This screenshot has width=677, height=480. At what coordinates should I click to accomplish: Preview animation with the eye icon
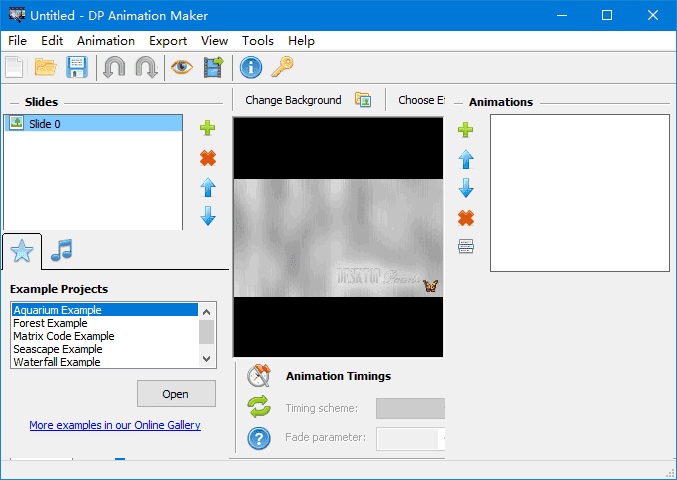pos(182,67)
